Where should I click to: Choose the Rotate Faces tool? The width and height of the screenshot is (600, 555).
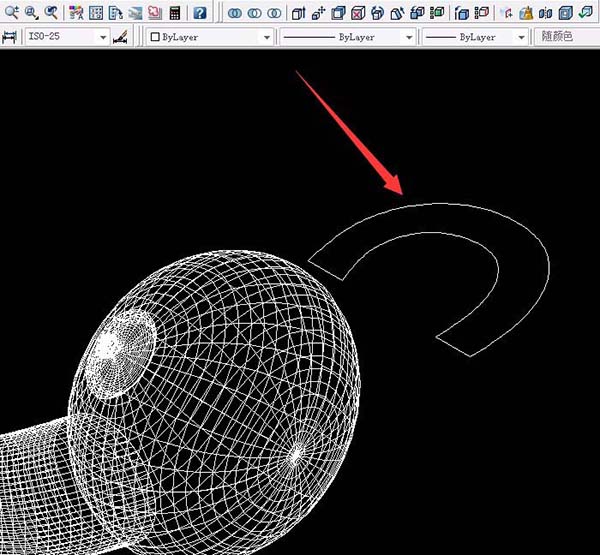[x=378, y=13]
